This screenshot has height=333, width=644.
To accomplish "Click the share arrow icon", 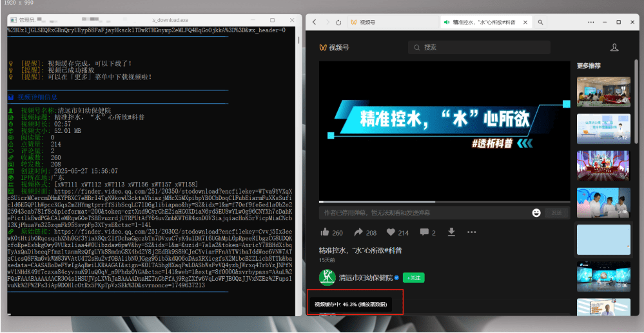I will coord(359,232).
